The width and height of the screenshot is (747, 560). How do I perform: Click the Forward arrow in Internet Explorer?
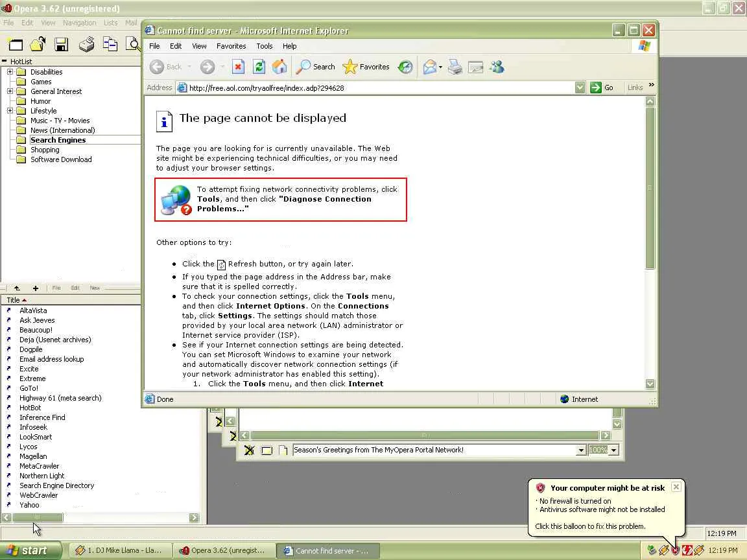tap(207, 67)
